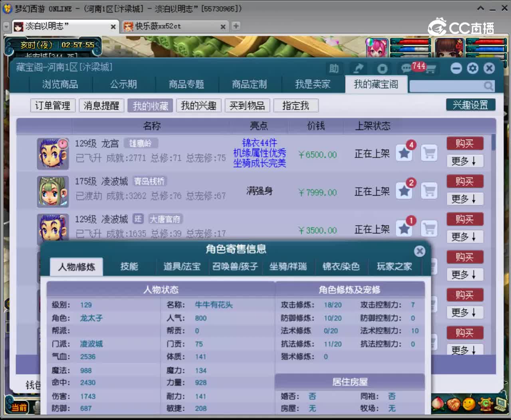This screenshot has width=511, height=420.
Task: Click 雄鹰岭 server tag on first listing
Action: click(141, 143)
